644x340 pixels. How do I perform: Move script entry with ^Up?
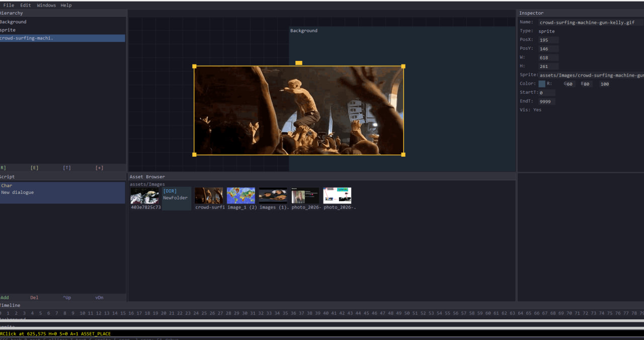(x=67, y=298)
